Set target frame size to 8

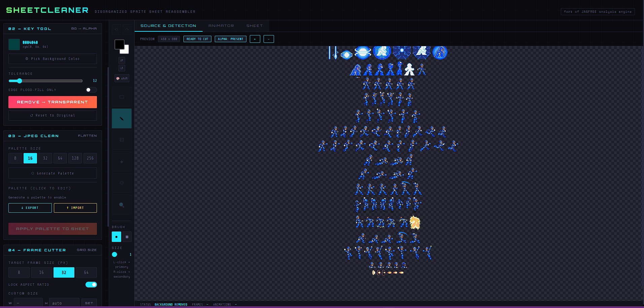tap(19, 272)
